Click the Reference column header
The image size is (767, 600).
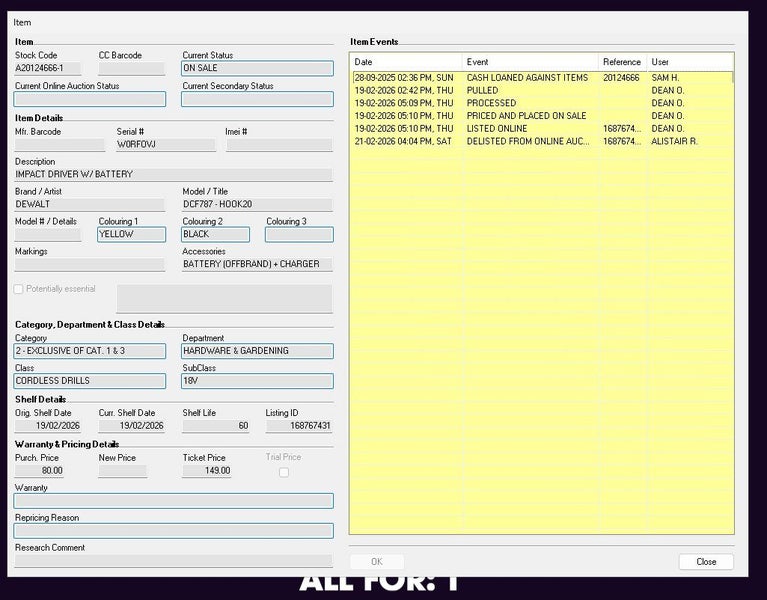[x=621, y=62]
